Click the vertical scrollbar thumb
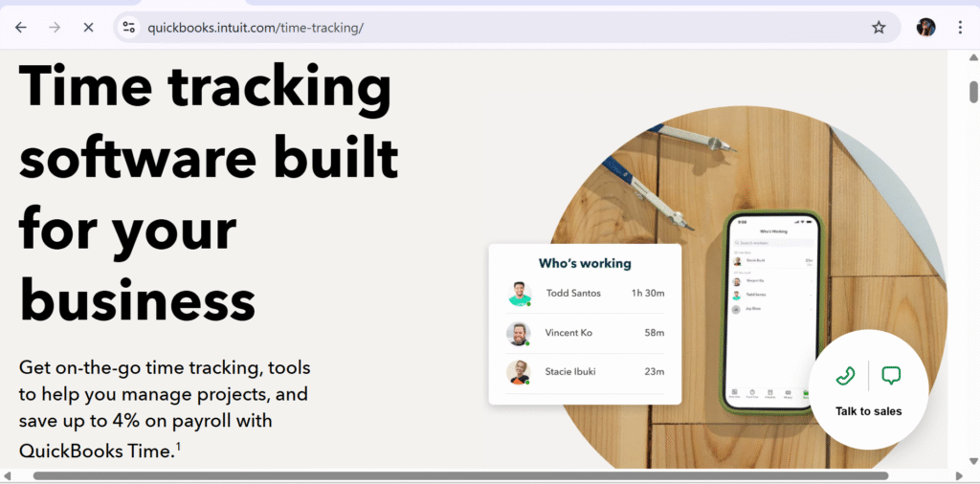Screen dimensions: 980x484 (x=973, y=92)
